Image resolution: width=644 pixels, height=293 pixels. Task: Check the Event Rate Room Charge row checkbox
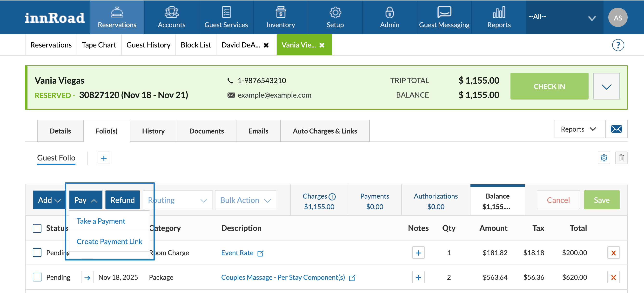coord(37,253)
